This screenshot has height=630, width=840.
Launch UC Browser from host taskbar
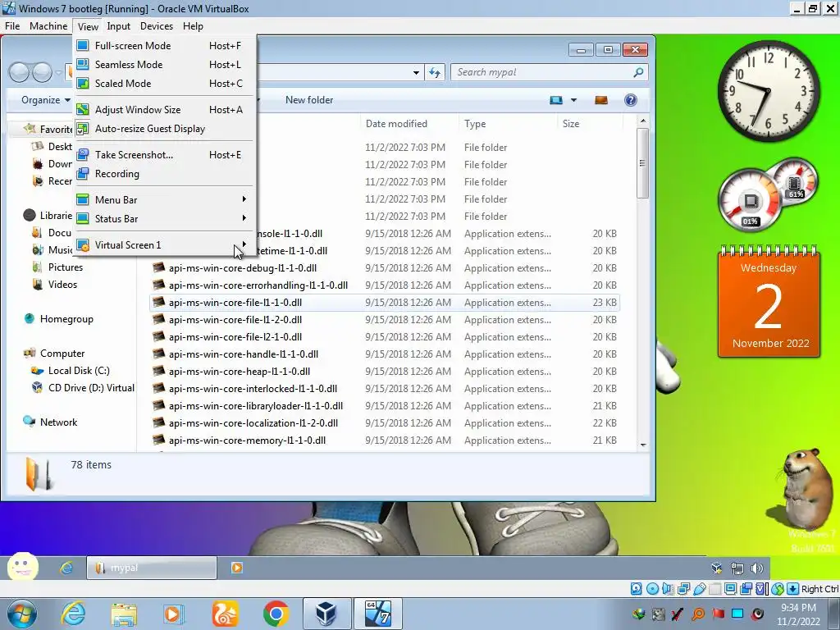225,614
